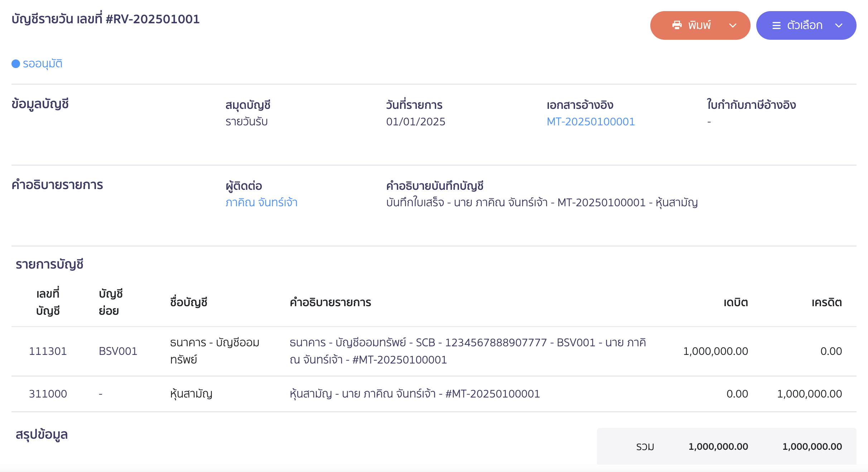Click the วันที่รายการ field label
The image size is (868, 472).
pyautogui.click(x=414, y=105)
